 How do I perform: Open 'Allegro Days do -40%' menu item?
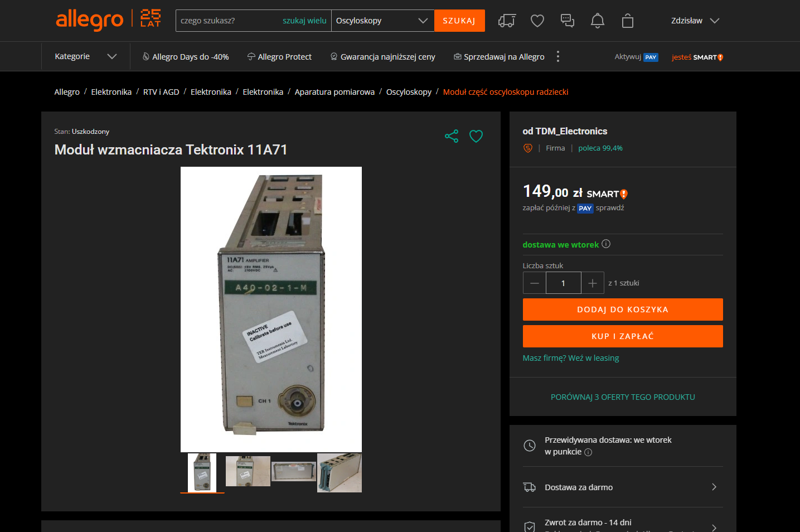[186, 56]
